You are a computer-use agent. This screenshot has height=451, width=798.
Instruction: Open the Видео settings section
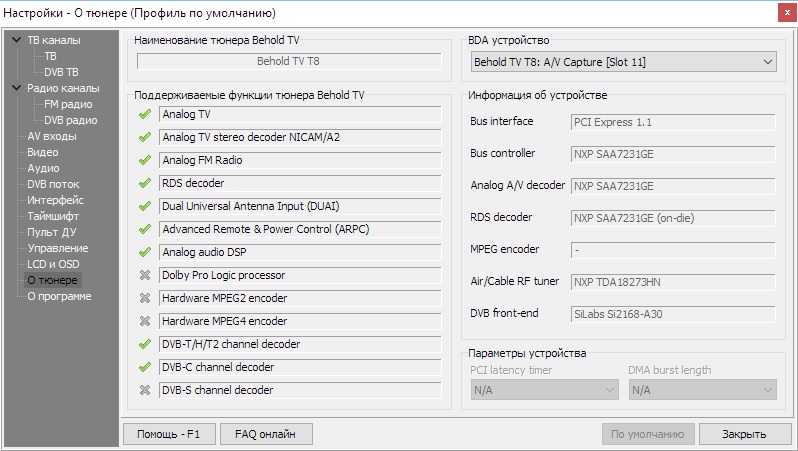(43, 152)
